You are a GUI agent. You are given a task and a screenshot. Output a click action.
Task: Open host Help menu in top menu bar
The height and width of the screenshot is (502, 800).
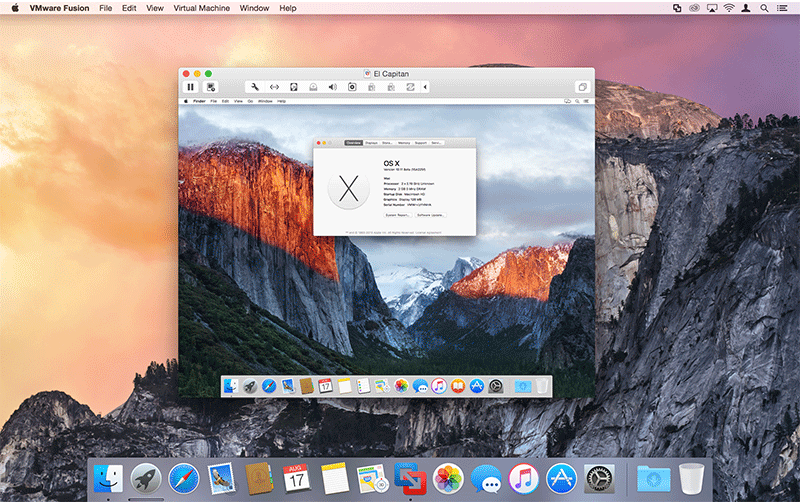pos(288,8)
